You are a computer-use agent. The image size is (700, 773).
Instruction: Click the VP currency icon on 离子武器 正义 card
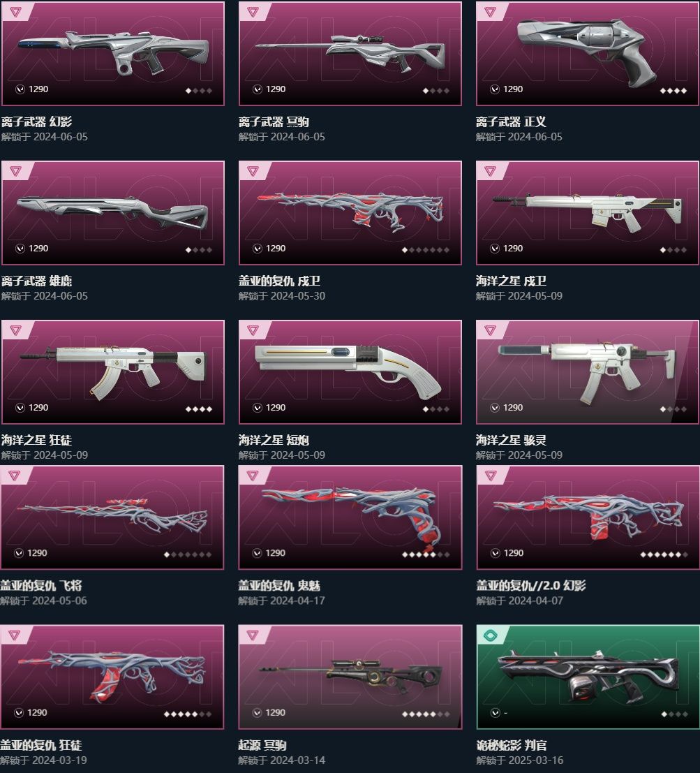pyautogui.click(x=495, y=89)
